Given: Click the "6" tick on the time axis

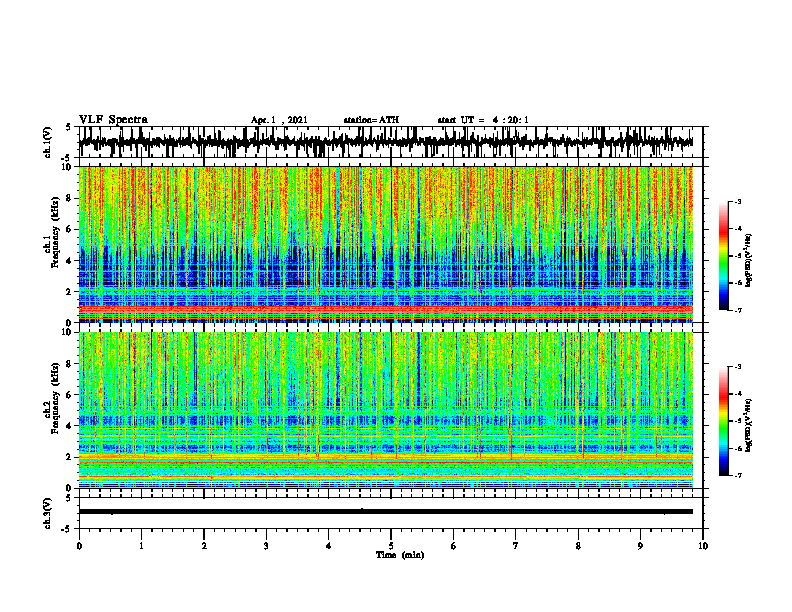Looking at the screenshot, I should coord(454,546).
